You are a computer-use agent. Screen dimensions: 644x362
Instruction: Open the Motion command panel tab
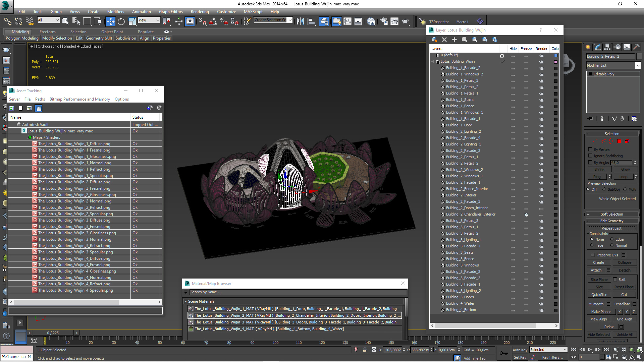617,47
